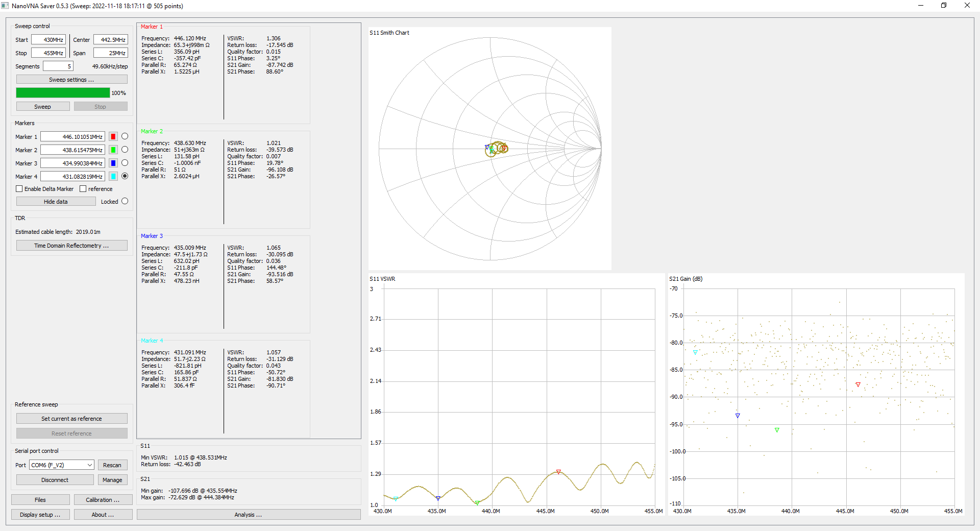Click the Marker 3 data panel heading
The height and width of the screenshot is (531, 980).
[x=152, y=236]
